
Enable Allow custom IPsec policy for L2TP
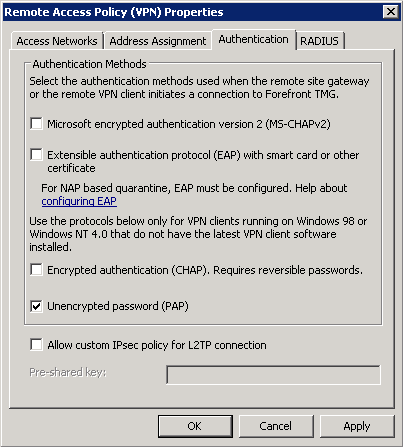tap(36, 345)
